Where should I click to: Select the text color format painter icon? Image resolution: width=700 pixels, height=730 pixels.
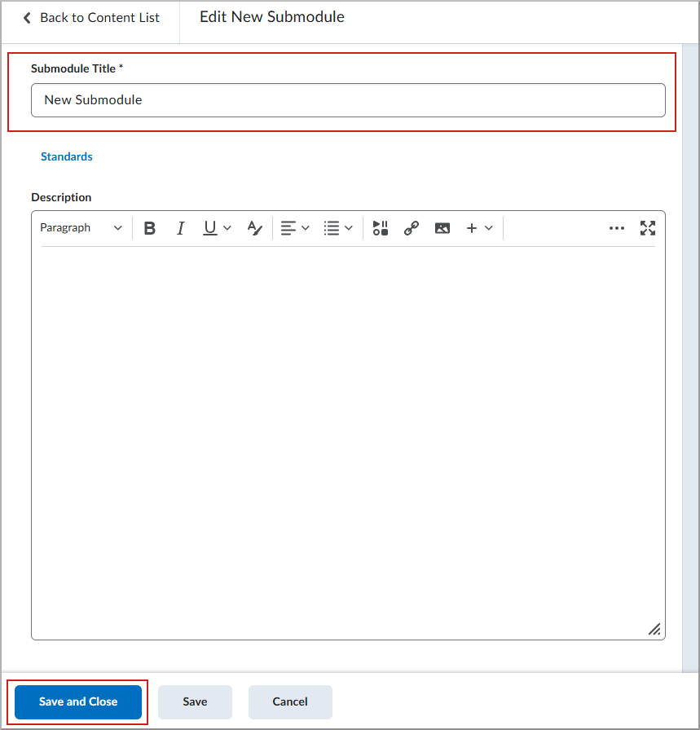(255, 228)
